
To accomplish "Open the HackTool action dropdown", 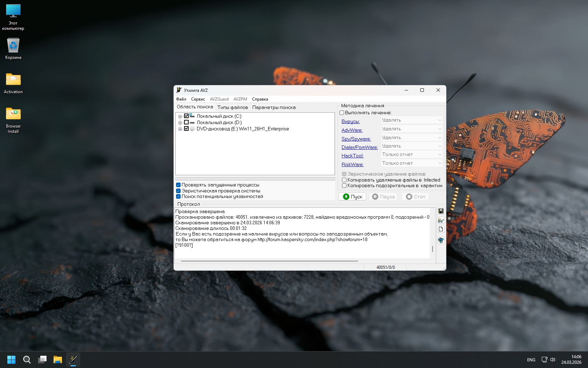I will click(x=412, y=155).
